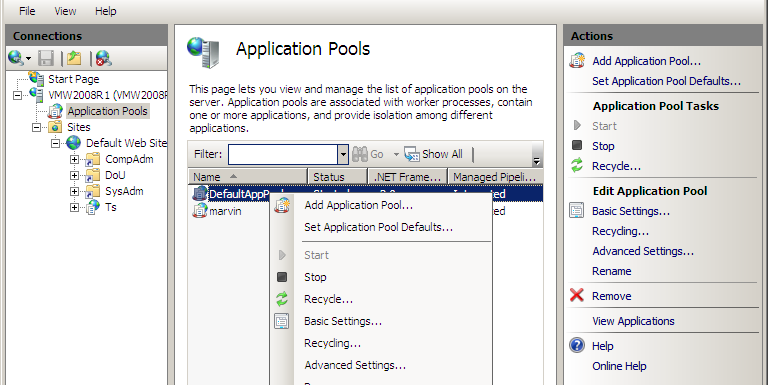
Task: Click the save floppy disk toolbar icon
Action: 46,58
